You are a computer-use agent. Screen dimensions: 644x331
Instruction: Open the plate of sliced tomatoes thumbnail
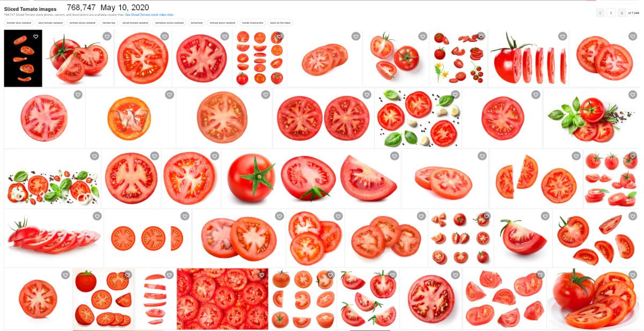593,299
